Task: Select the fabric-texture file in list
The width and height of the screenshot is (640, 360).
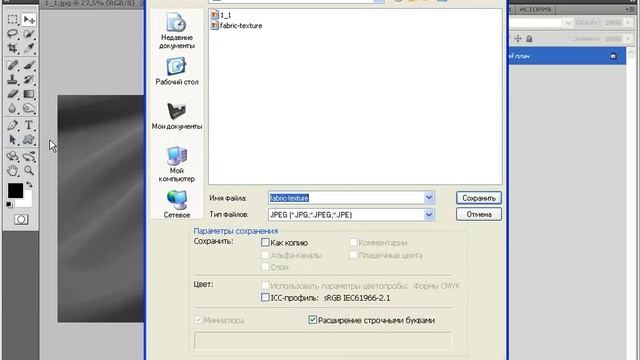Action: 236,25
